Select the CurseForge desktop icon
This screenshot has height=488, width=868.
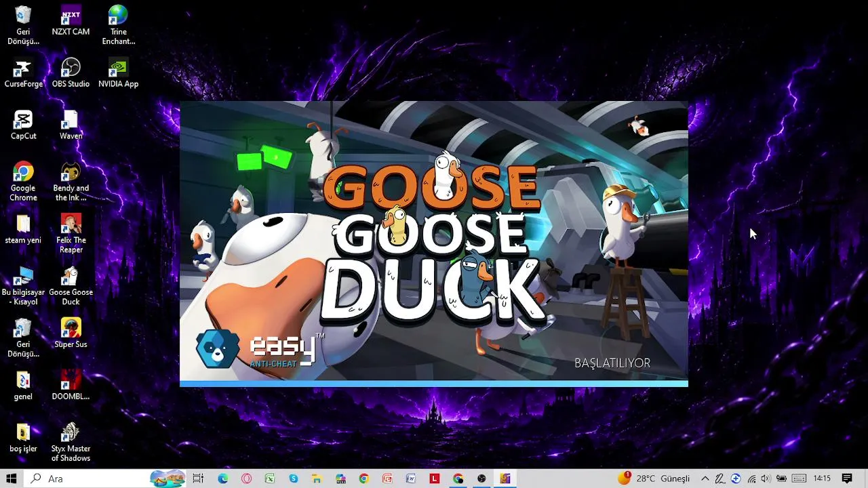tap(23, 73)
